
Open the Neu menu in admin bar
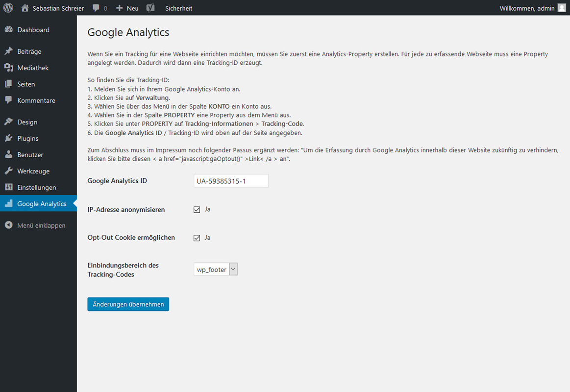pyautogui.click(x=127, y=8)
